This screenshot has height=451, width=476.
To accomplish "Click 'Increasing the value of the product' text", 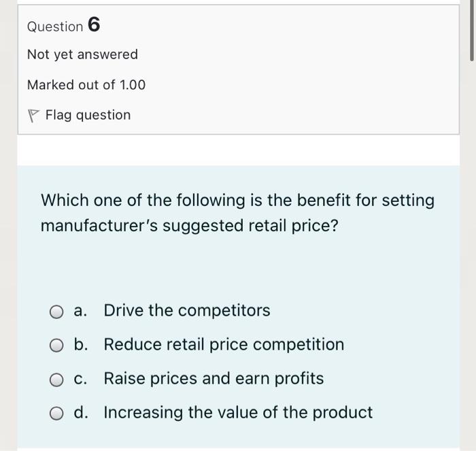I will [238, 413].
